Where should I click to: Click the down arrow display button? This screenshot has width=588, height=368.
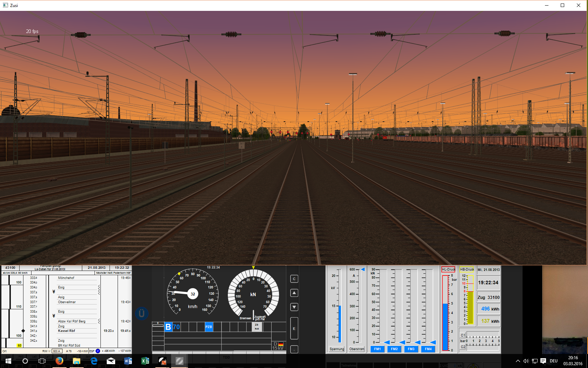[294, 307]
